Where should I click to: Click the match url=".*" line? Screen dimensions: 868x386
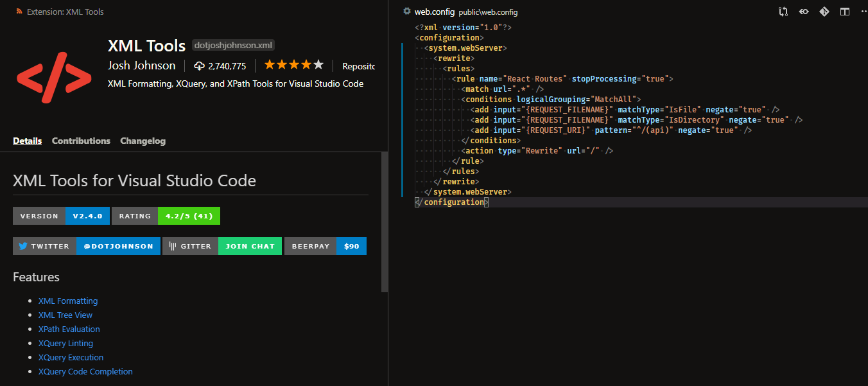503,89
